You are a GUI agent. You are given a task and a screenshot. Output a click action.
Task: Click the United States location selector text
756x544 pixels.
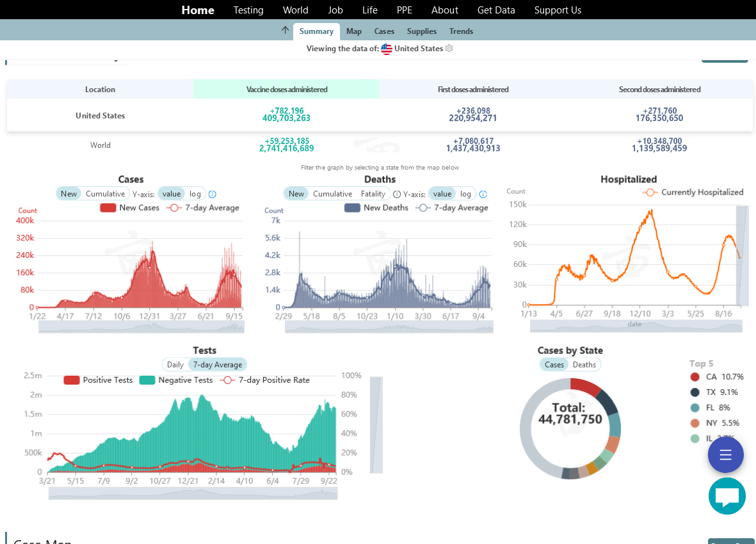pos(419,49)
